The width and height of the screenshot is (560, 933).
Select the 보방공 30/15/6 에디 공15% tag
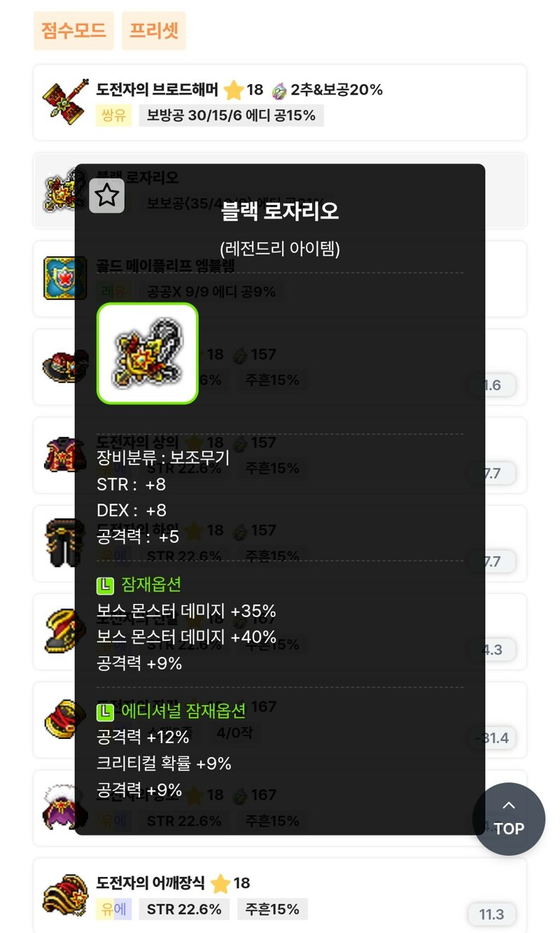coord(231,116)
